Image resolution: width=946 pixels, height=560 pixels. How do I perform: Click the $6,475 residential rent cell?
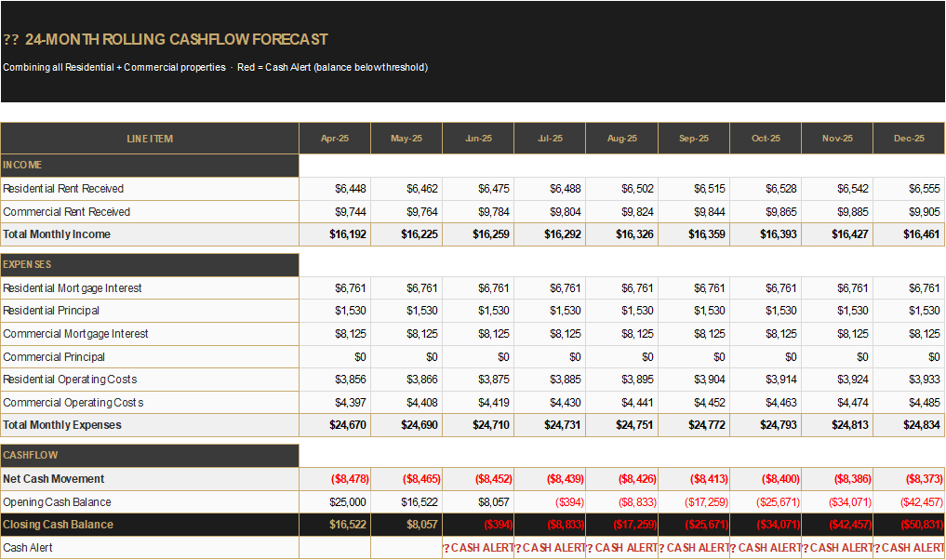[478, 189]
